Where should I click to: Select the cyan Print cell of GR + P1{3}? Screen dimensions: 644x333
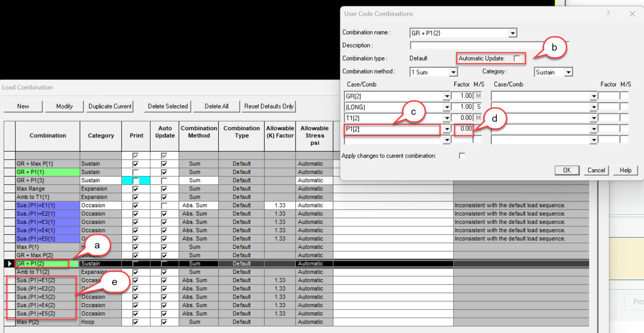[136, 180]
